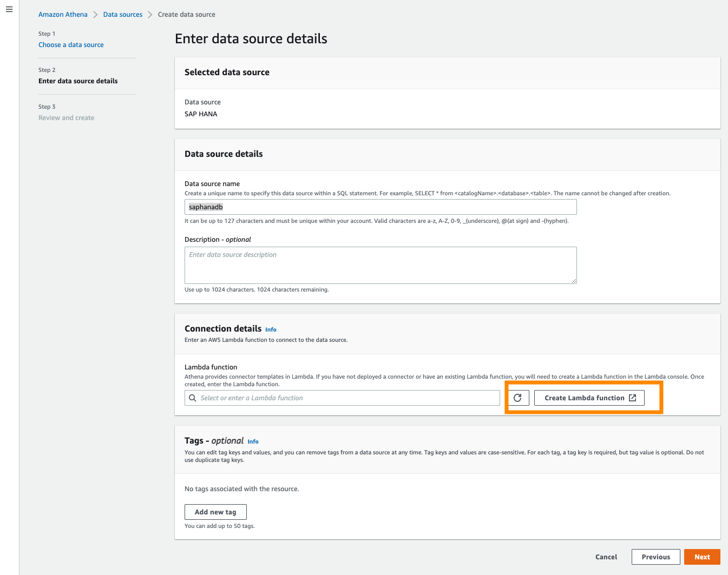Click the Create data source breadcrumb text

coord(187,15)
